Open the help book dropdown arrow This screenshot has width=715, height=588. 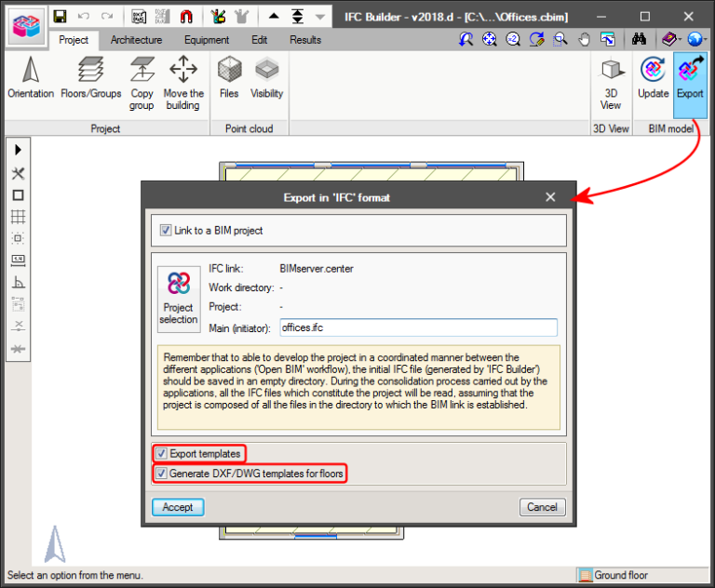click(680, 40)
